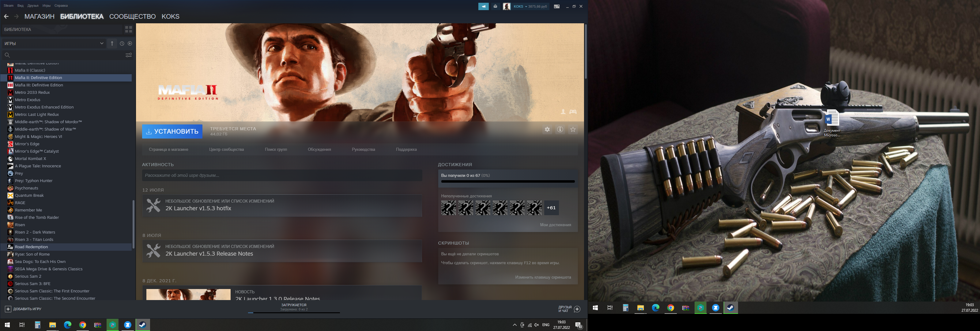Open the Игры menu
The height and width of the screenshot is (331, 980).
tap(47, 6)
